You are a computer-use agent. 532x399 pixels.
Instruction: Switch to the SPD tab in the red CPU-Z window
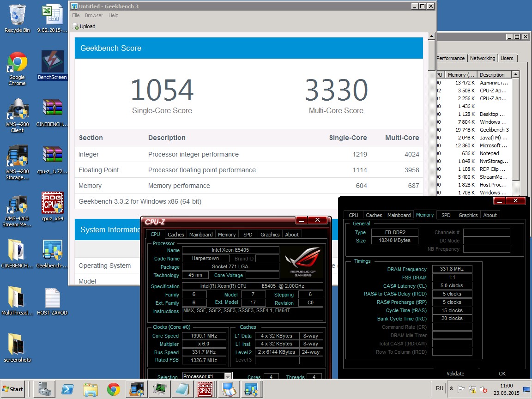[248, 235]
